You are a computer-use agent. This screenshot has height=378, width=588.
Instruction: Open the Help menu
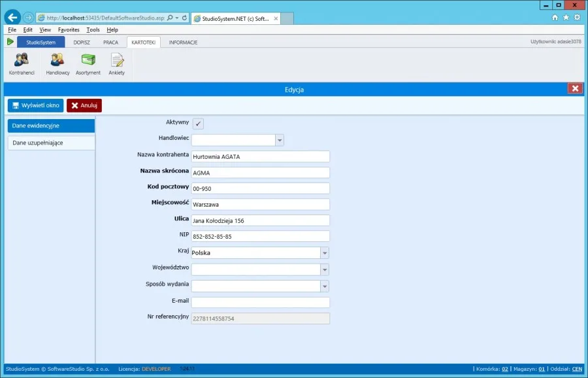(112, 29)
